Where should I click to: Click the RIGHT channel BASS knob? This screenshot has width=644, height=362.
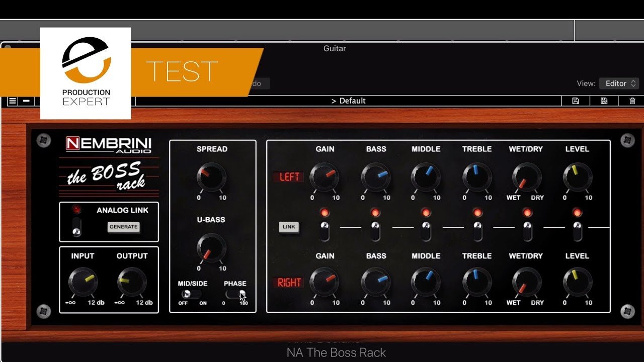[376, 282]
